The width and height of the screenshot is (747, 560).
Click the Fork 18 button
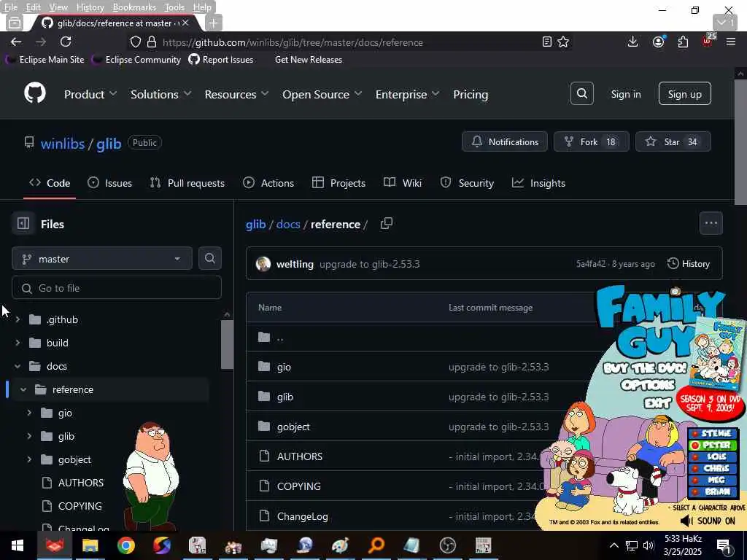point(591,141)
